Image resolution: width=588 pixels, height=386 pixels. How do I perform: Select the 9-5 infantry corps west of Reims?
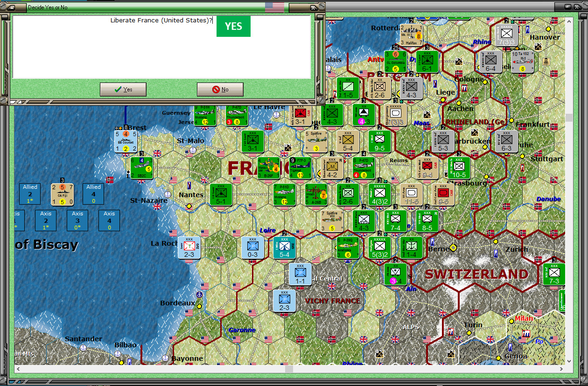(x=379, y=141)
